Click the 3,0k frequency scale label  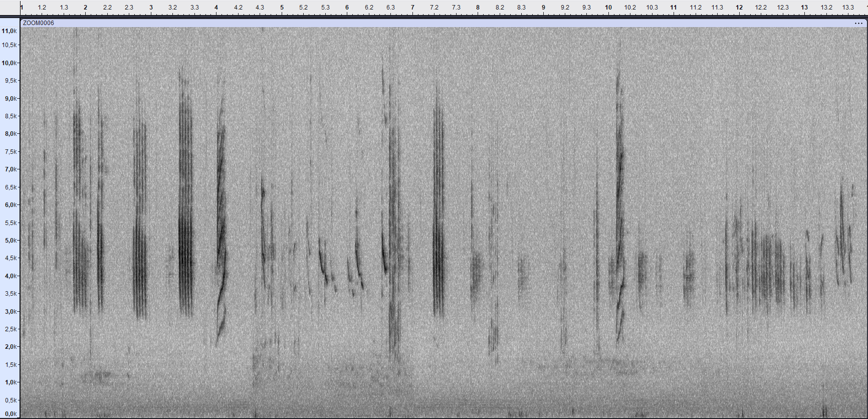pyautogui.click(x=11, y=312)
